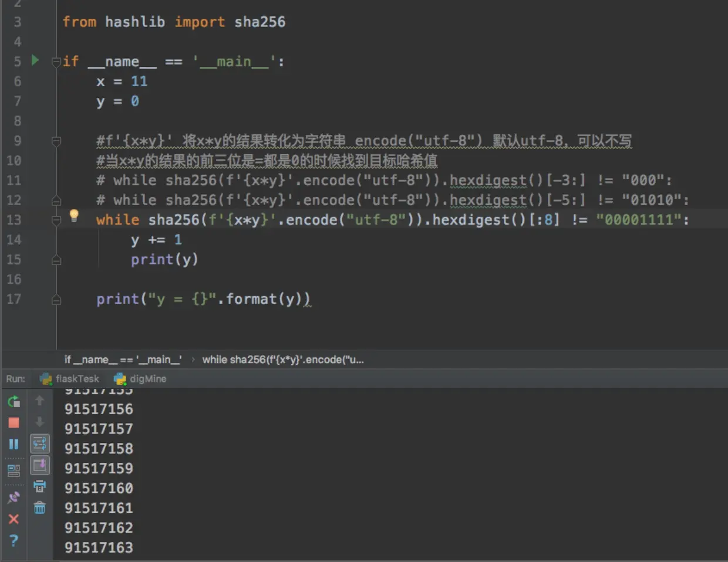Click the __main__ breadcrumb
The width and height of the screenshot is (728, 562).
click(x=122, y=360)
